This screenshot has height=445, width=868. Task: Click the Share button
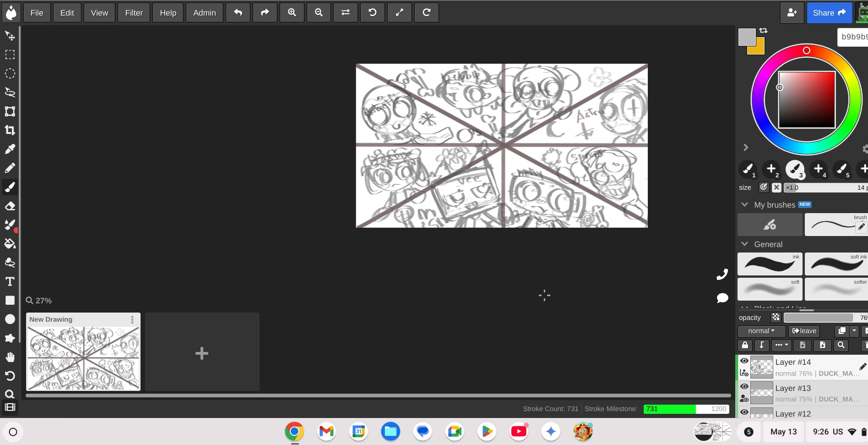click(829, 12)
